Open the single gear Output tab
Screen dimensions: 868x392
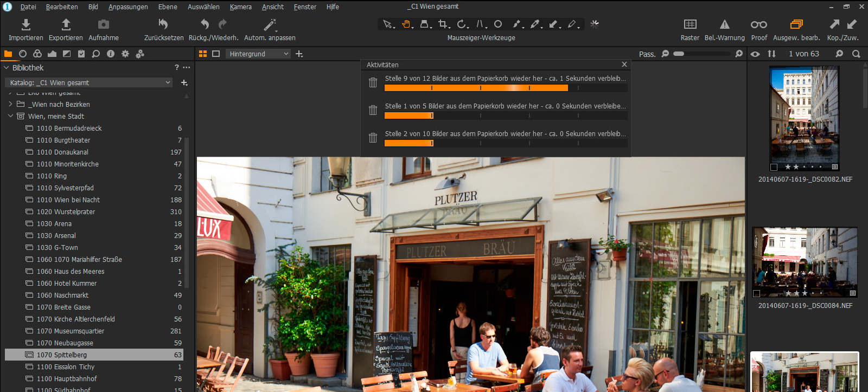click(x=125, y=54)
